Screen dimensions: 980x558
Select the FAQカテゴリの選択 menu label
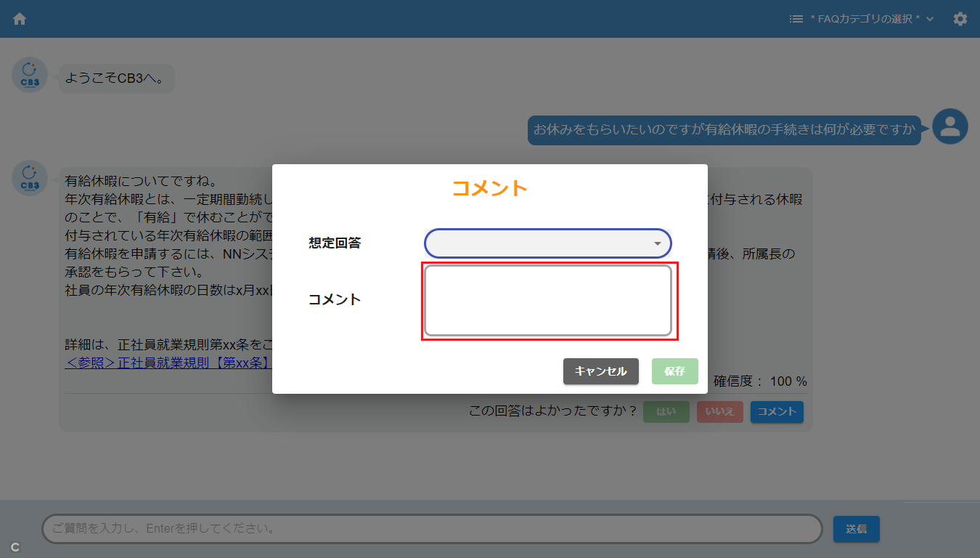pos(865,19)
